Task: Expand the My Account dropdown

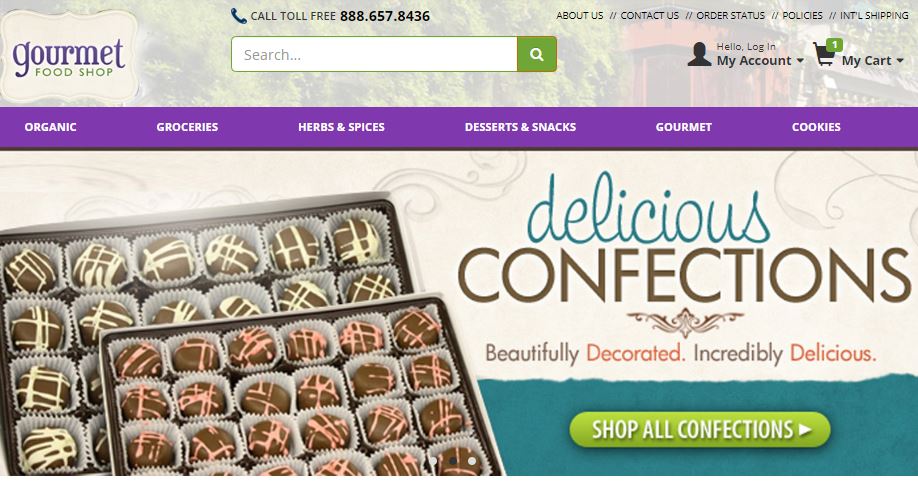Action: [x=760, y=60]
